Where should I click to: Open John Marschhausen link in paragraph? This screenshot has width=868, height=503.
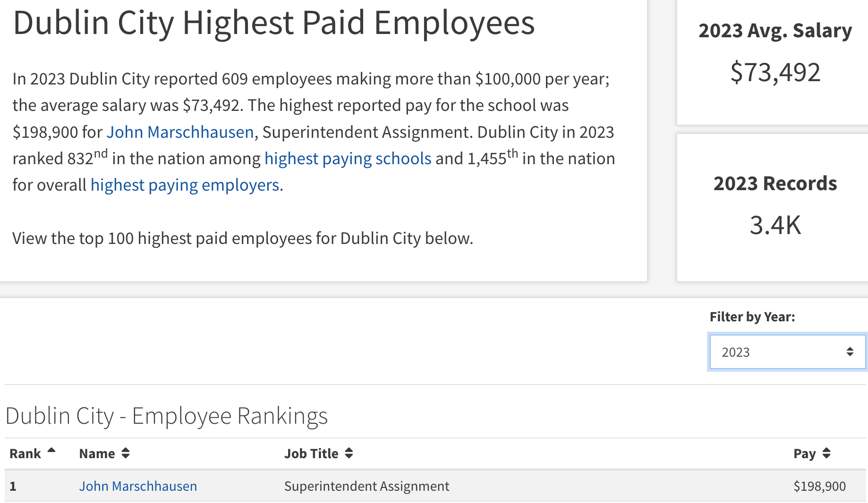tap(180, 132)
